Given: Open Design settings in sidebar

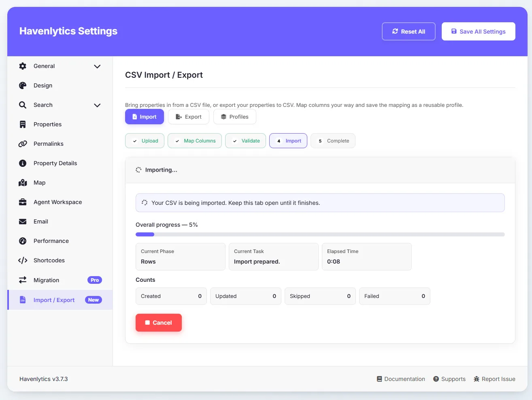Looking at the screenshot, I should 60,85.
